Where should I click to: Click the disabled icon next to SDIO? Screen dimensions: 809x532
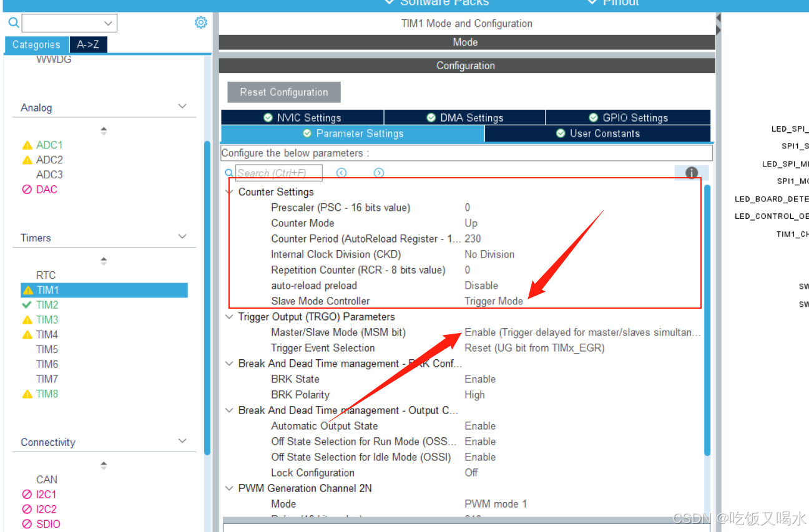pyautogui.click(x=27, y=524)
